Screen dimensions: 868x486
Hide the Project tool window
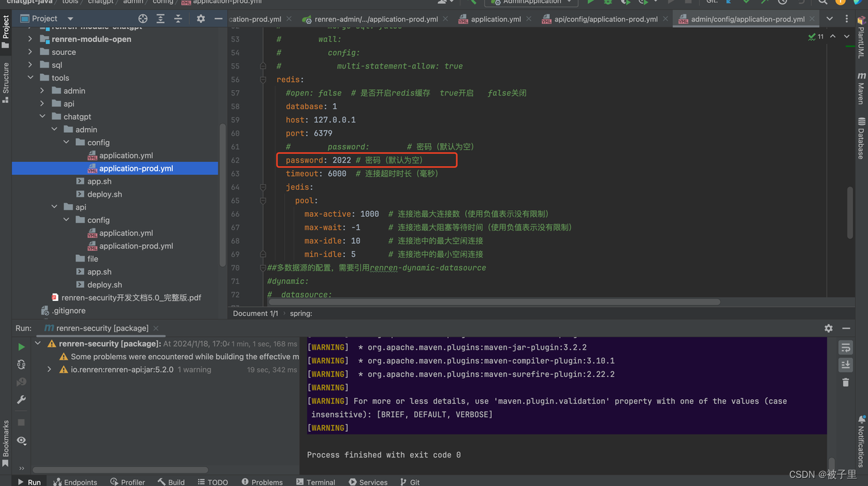click(218, 19)
